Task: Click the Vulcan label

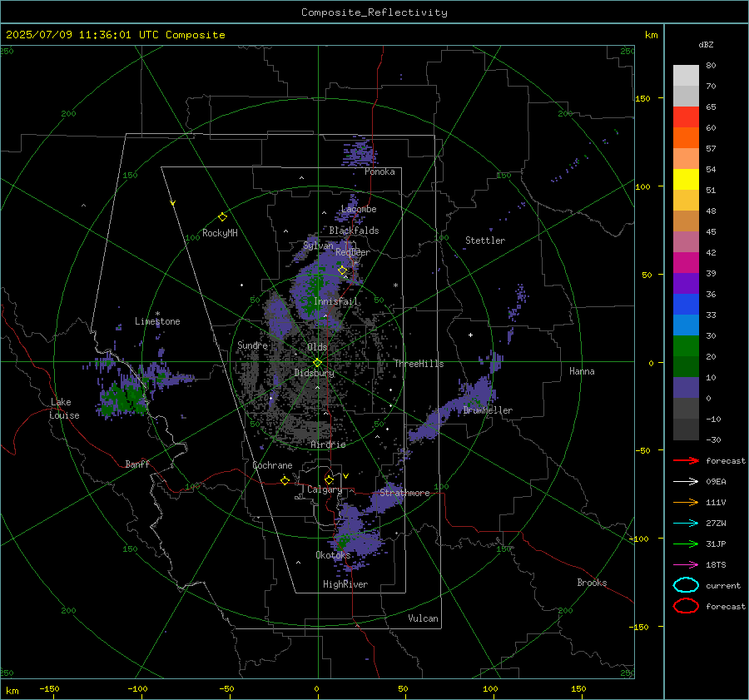Action: (423, 618)
